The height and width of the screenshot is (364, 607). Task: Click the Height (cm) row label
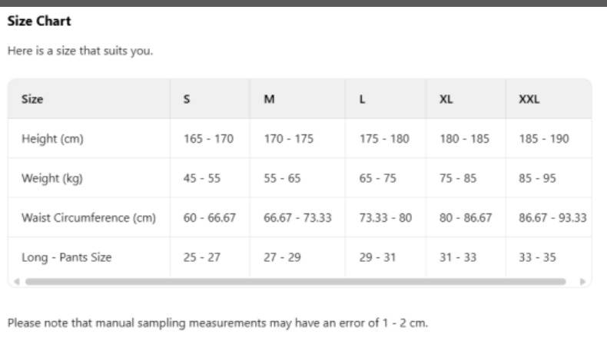pos(52,139)
